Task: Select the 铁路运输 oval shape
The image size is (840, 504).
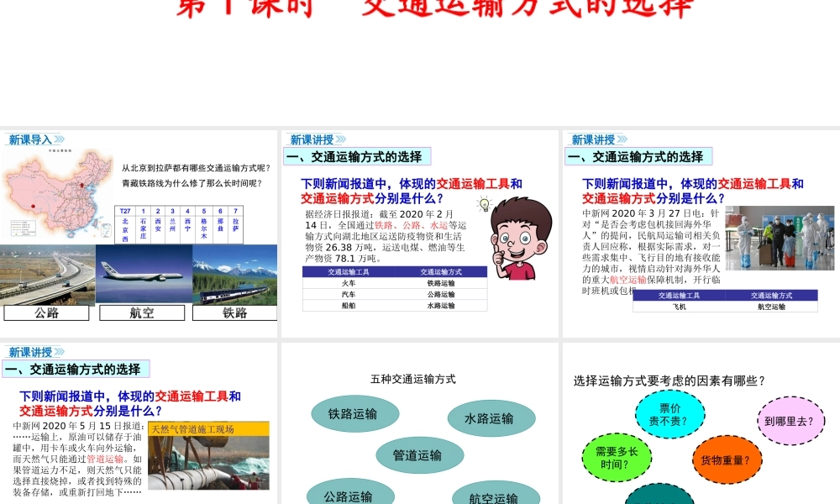Action: pos(355,414)
